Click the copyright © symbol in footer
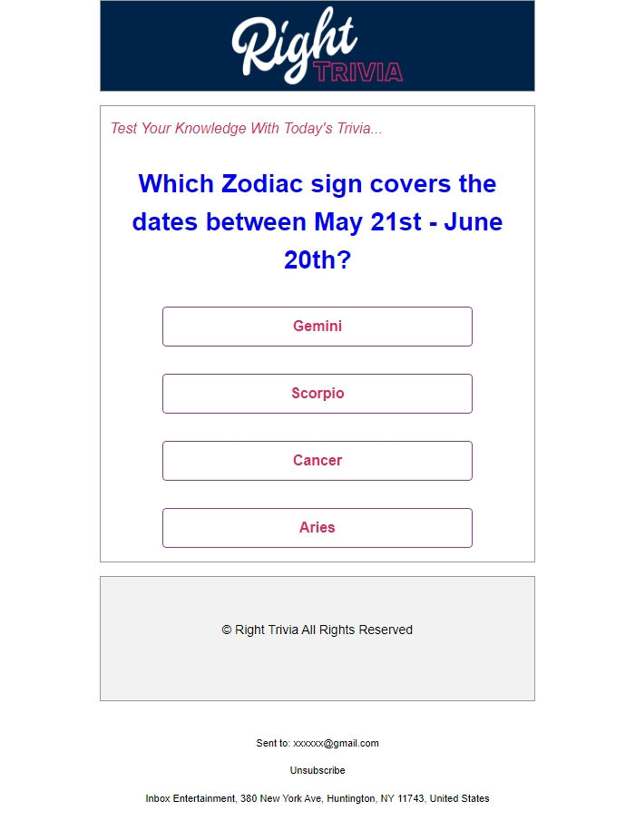 click(226, 630)
